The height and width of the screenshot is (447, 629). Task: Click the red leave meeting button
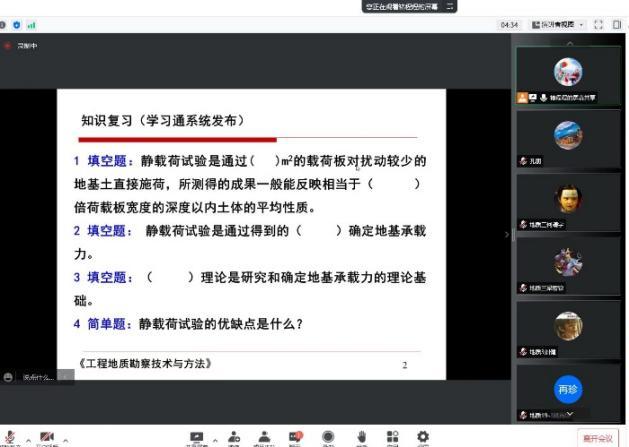[599, 437]
